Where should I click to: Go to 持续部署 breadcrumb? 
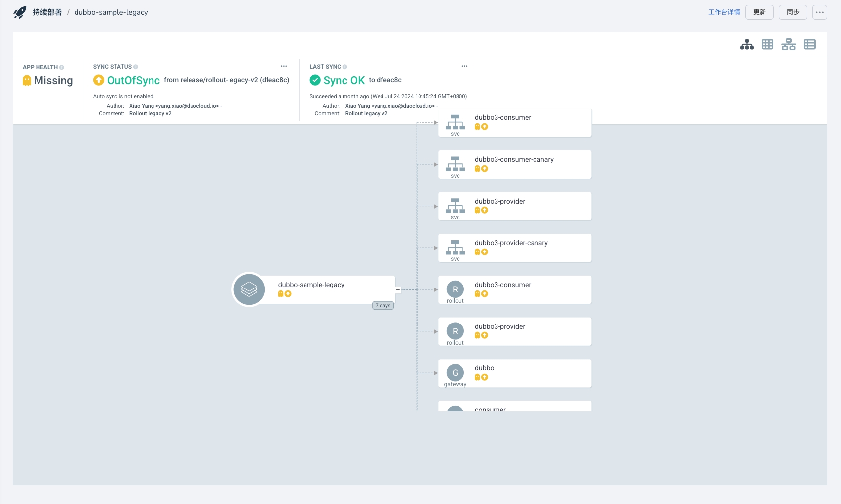pos(47,12)
